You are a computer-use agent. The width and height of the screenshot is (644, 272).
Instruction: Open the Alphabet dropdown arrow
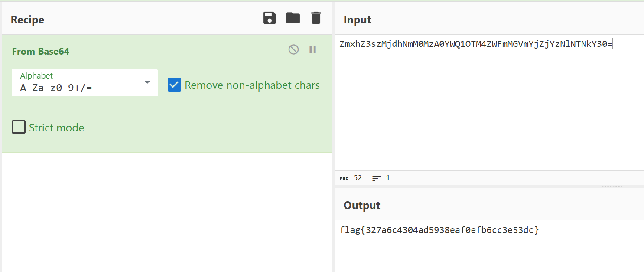pyautogui.click(x=147, y=82)
